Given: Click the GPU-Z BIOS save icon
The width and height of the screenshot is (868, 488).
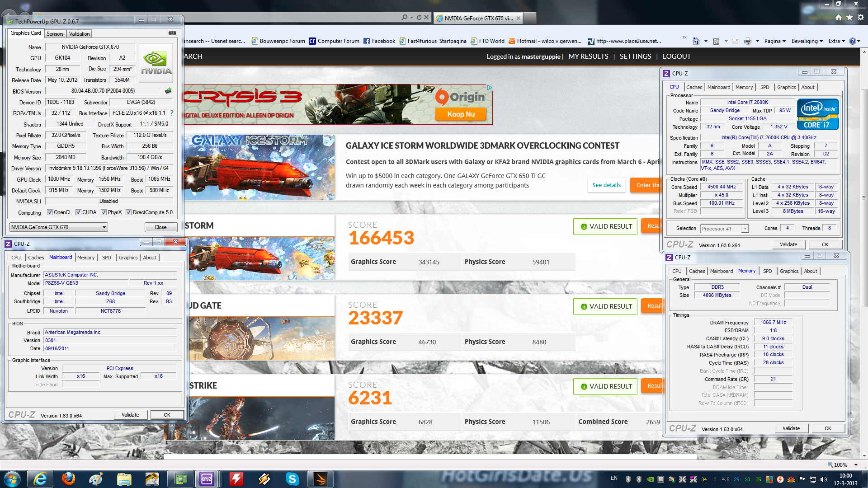Looking at the screenshot, I should pos(168,91).
